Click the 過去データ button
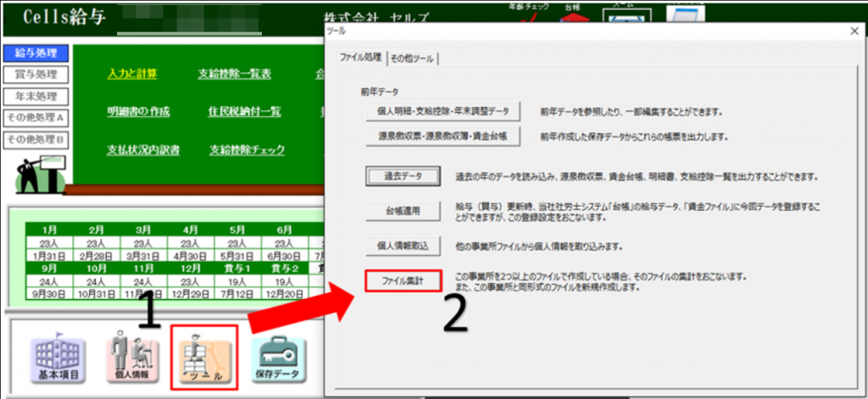 click(x=403, y=176)
